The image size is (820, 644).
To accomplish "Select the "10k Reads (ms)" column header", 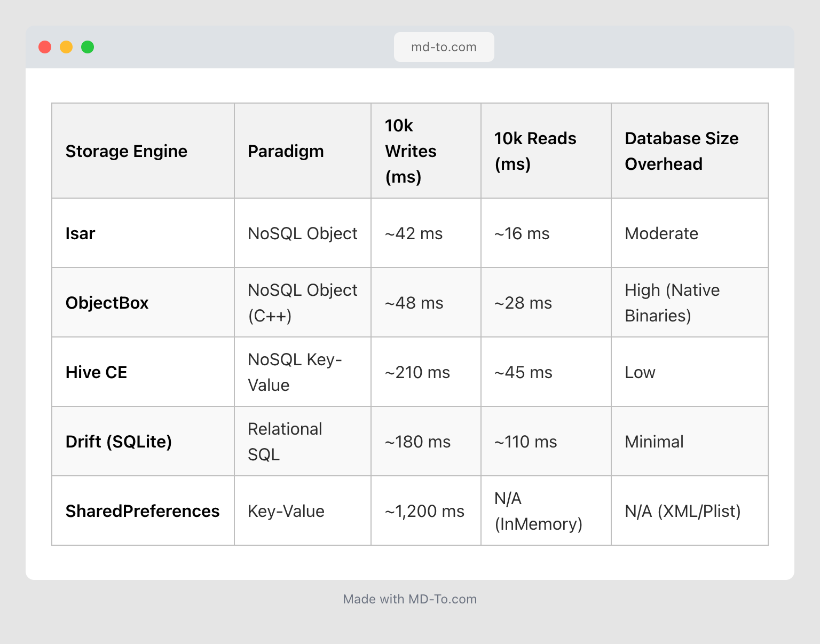I will pos(546,151).
